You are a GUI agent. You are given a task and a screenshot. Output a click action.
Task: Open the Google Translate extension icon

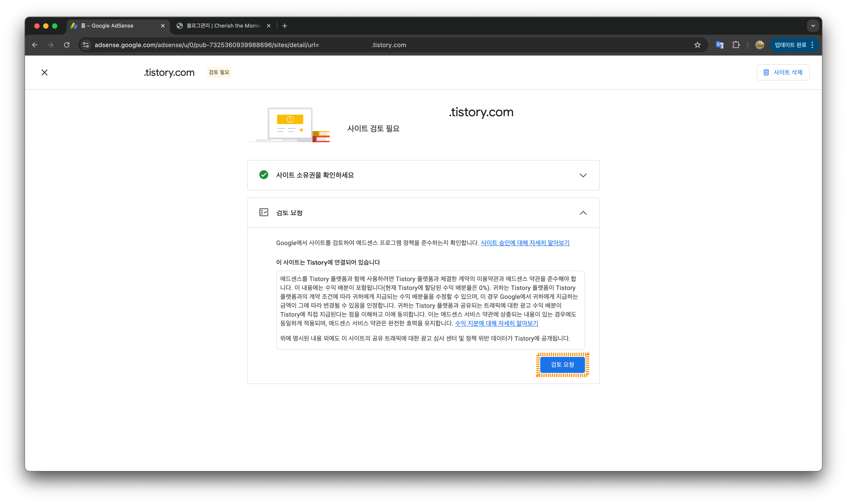(720, 45)
